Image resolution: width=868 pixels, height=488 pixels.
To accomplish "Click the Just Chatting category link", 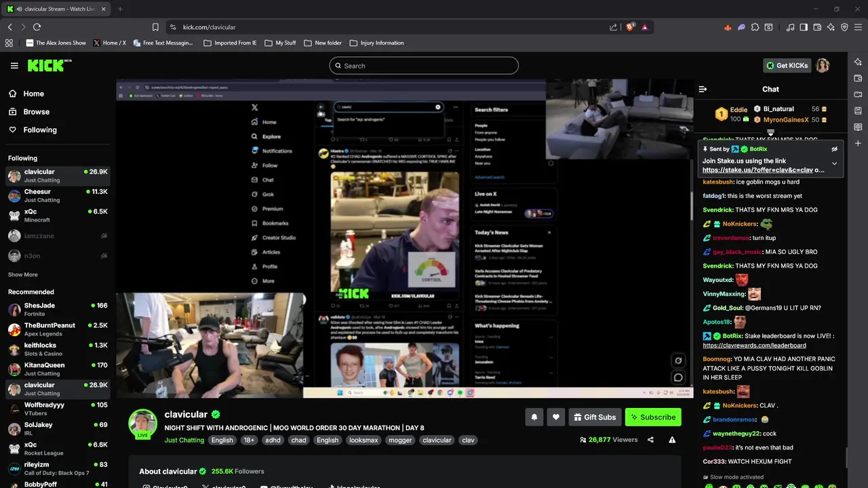I will (x=184, y=440).
